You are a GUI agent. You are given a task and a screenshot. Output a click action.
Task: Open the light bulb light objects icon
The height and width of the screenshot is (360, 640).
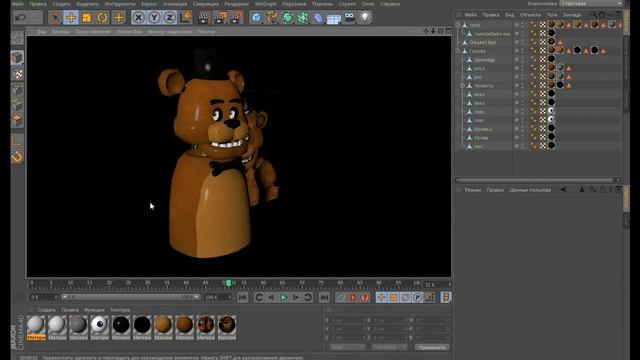(x=365, y=18)
